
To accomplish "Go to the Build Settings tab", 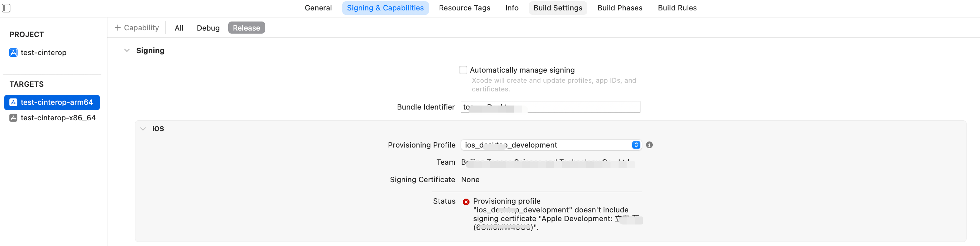I will pos(558,8).
